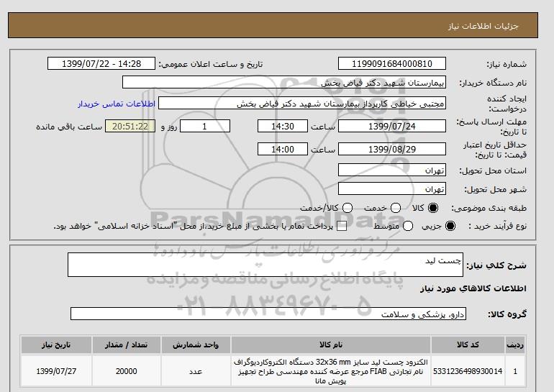Click the announcement date field 1399/07/22 - 14:28
554x392 pixels.
tap(101, 63)
